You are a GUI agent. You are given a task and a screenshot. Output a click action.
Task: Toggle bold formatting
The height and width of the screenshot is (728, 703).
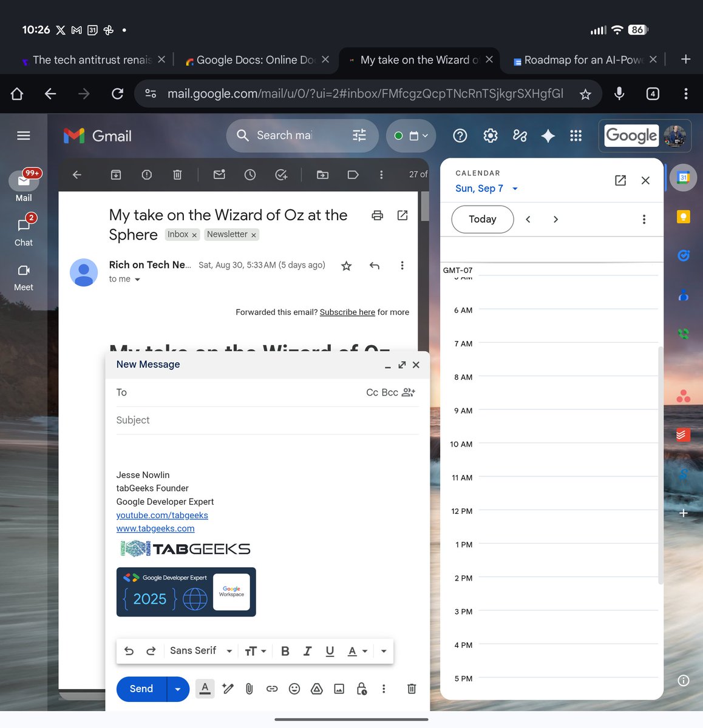(285, 650)
